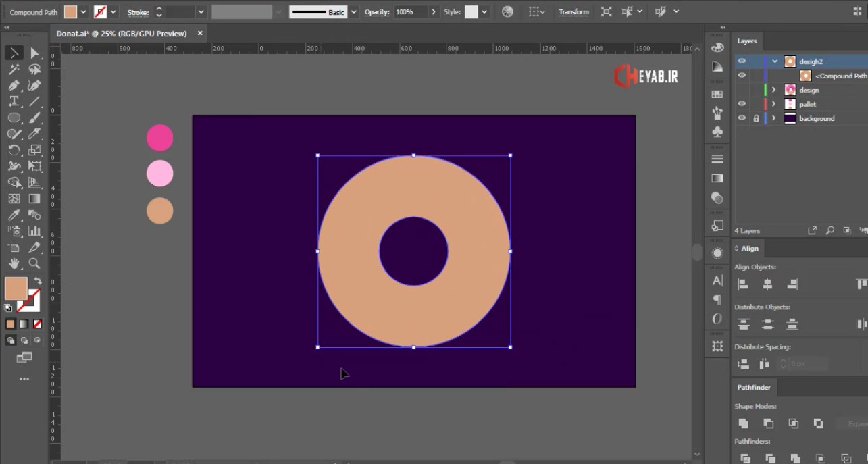Select the Selection tool (black arrow)

pyautogui.click(x=14, y=53)
